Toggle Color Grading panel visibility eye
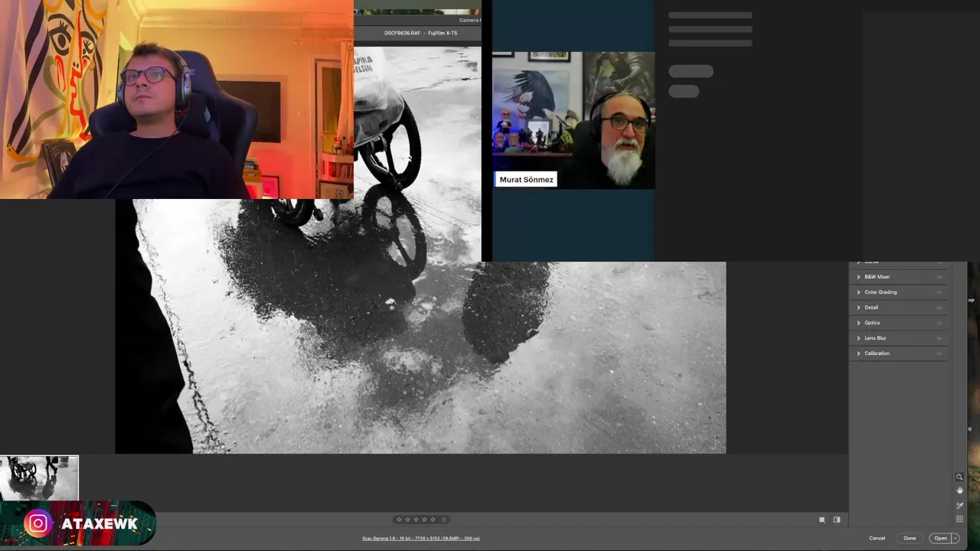The image size is (980, 551). pos(939,292)
